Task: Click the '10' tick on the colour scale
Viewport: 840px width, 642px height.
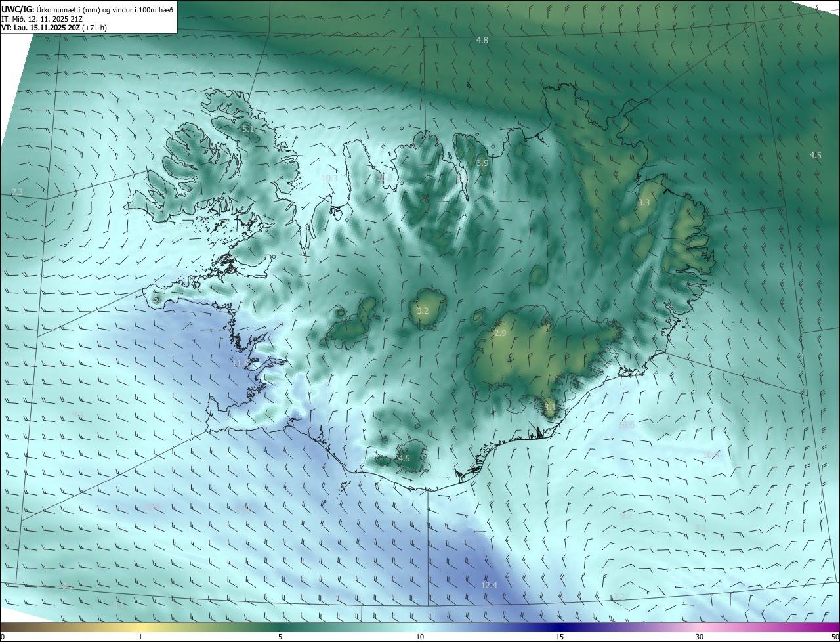Action: point(420,637)
